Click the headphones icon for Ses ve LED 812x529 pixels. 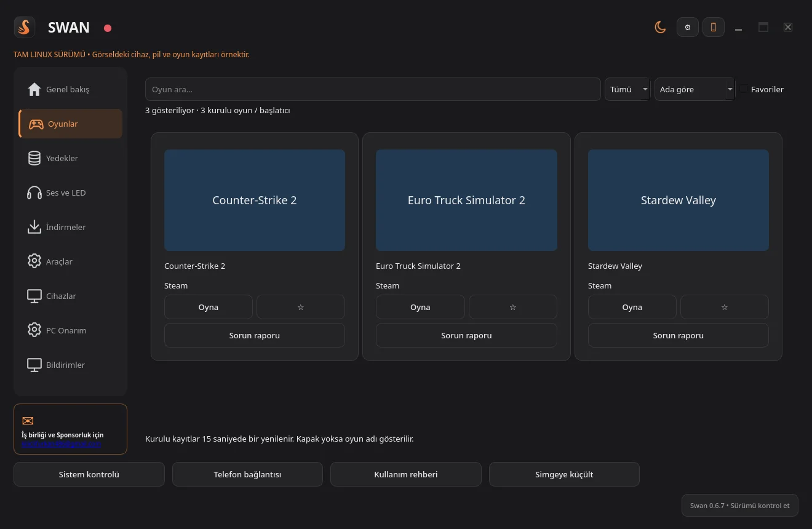34,193
